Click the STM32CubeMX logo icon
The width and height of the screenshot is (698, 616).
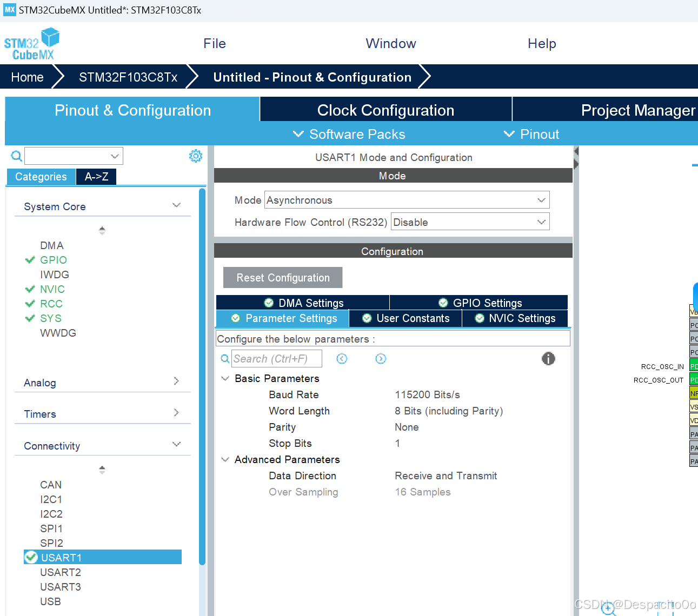[31, 44]
